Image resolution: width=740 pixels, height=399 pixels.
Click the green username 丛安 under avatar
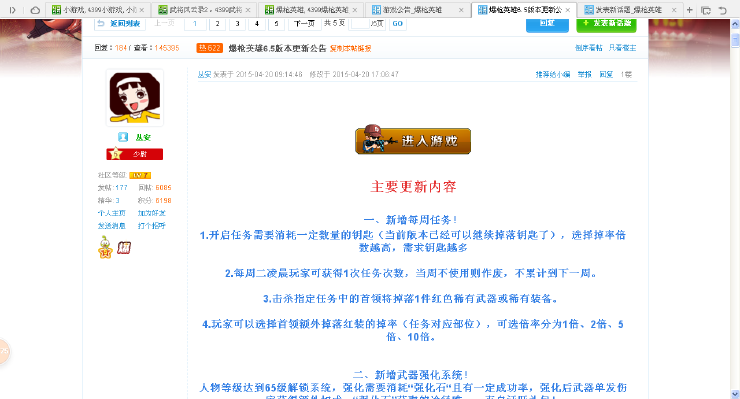click(x=143, y=137)
